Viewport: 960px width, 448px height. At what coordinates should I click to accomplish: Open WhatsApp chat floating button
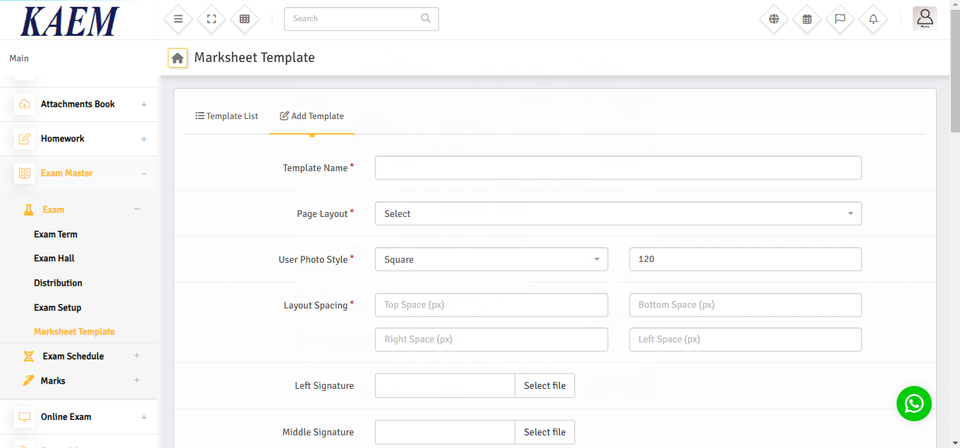point(913,403)
